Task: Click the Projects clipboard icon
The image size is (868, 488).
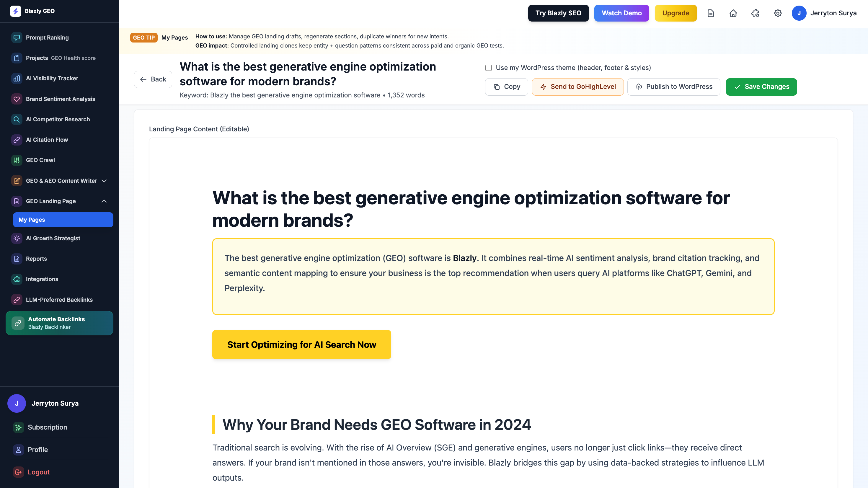Action: [x=17, y=58]
